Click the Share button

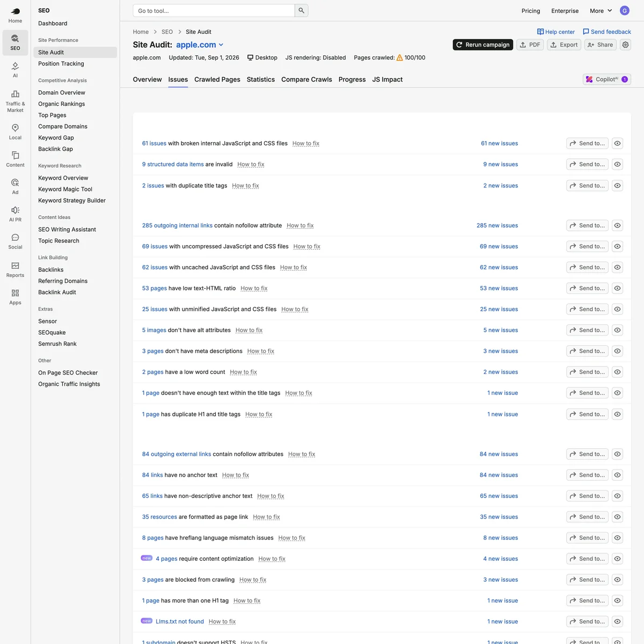coord(601,45)
